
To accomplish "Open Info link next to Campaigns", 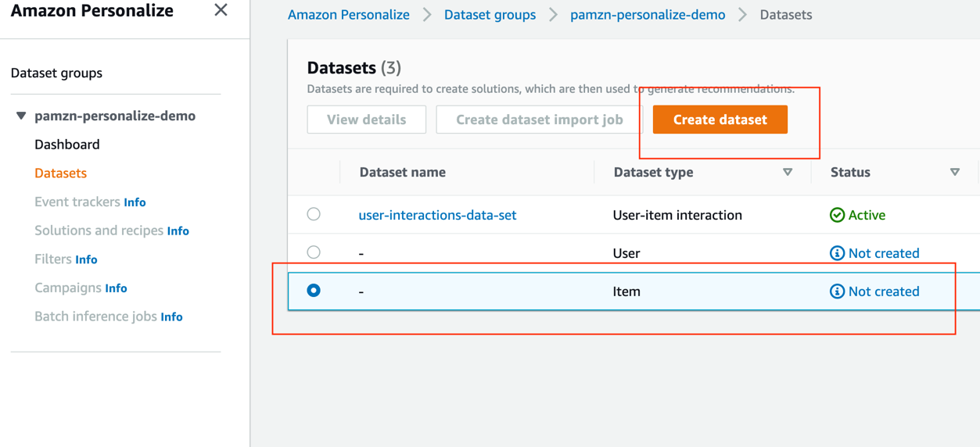I will click(116, 288).
